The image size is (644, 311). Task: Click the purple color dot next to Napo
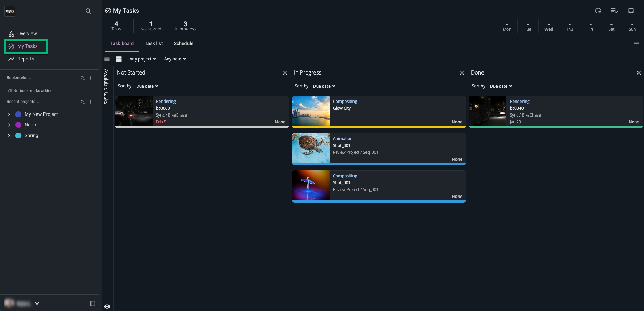point(18,125)
